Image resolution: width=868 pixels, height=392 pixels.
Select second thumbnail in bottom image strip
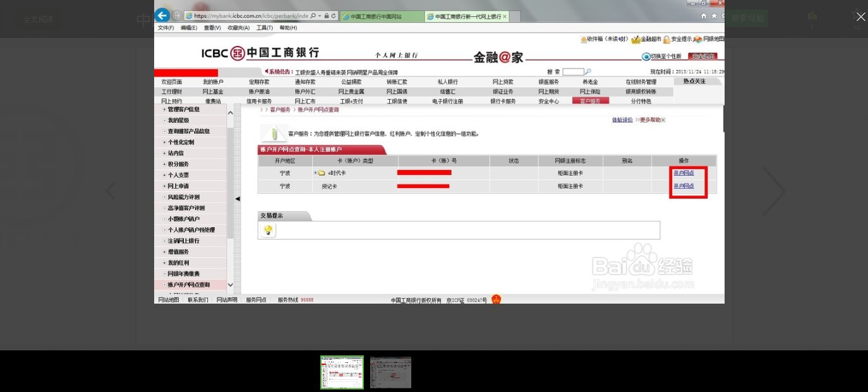(x=391, y=372)
